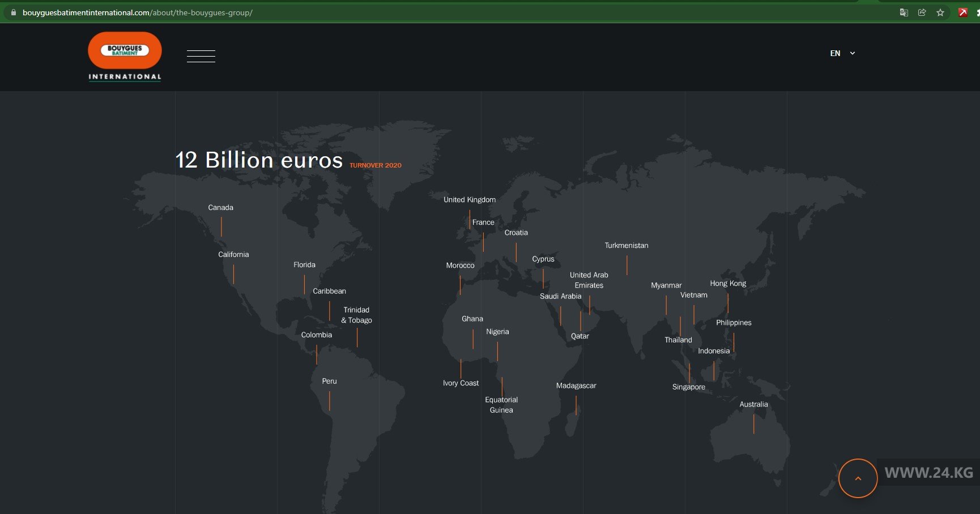Select the Vietnam map label
980x514 pixels.
pos(694,295)
